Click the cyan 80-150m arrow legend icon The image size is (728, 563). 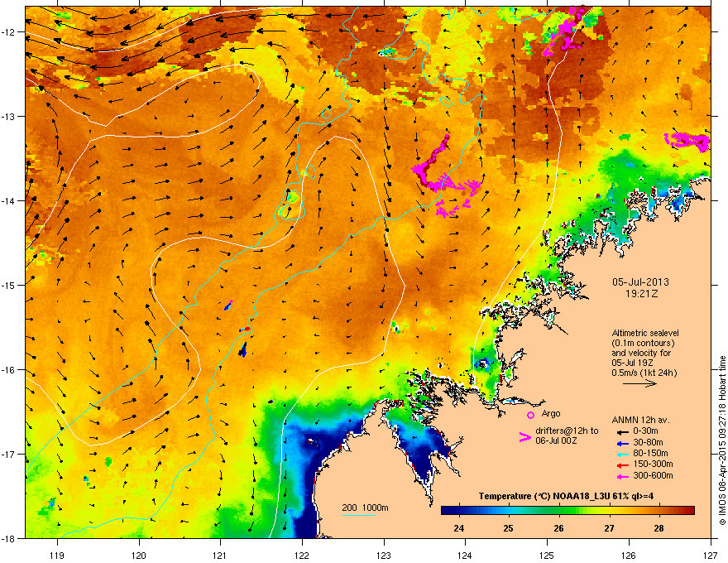(623, 454)
